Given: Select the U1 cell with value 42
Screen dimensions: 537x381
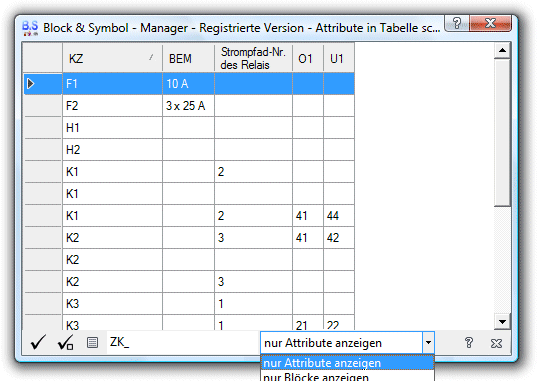Looking at the screenshot, I should [x=339, y=237].
